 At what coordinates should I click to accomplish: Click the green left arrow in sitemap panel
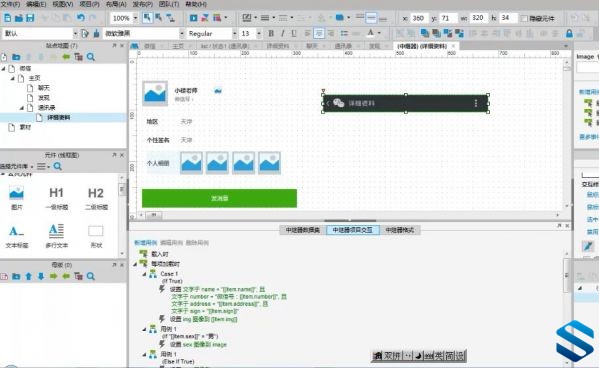[x=66, y=57]
